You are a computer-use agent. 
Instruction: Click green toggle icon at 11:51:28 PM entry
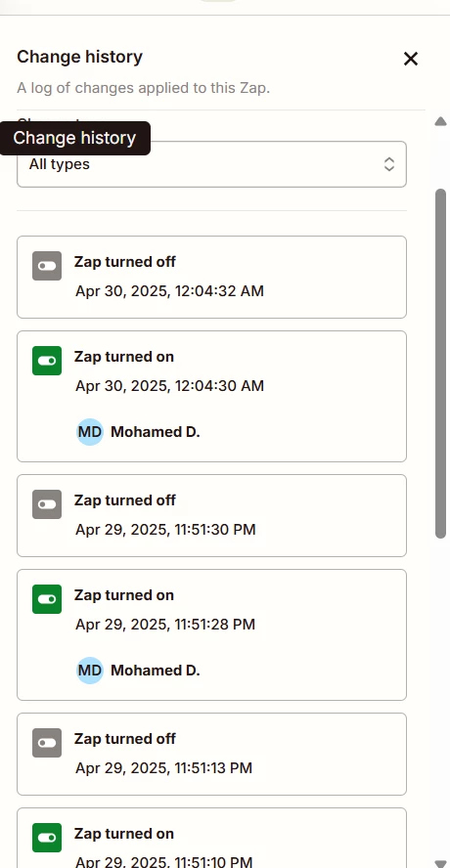(x=47, y=599)
